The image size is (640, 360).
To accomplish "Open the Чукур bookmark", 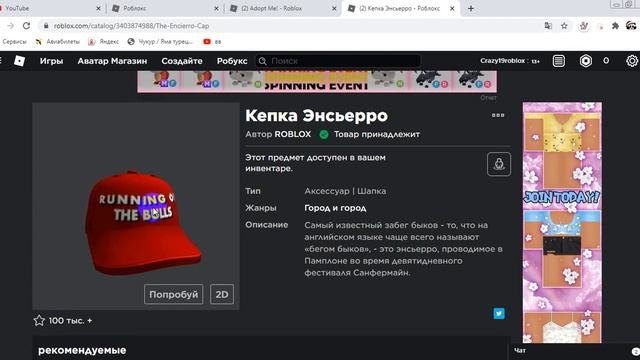I will point(160,42).
